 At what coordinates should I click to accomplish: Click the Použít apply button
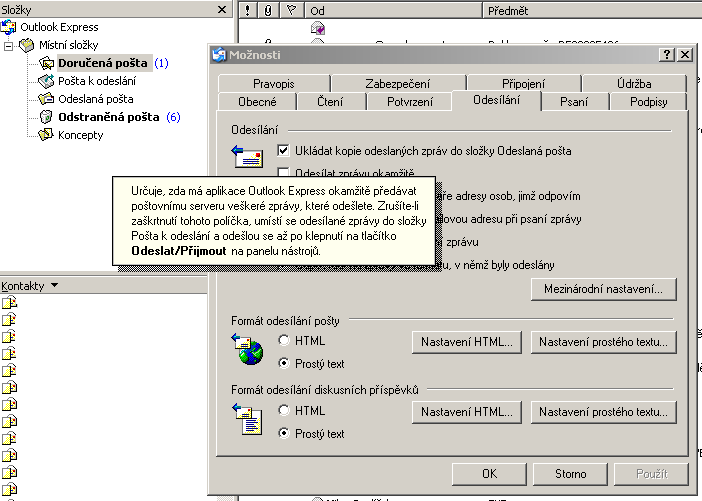tap(651, 474)
